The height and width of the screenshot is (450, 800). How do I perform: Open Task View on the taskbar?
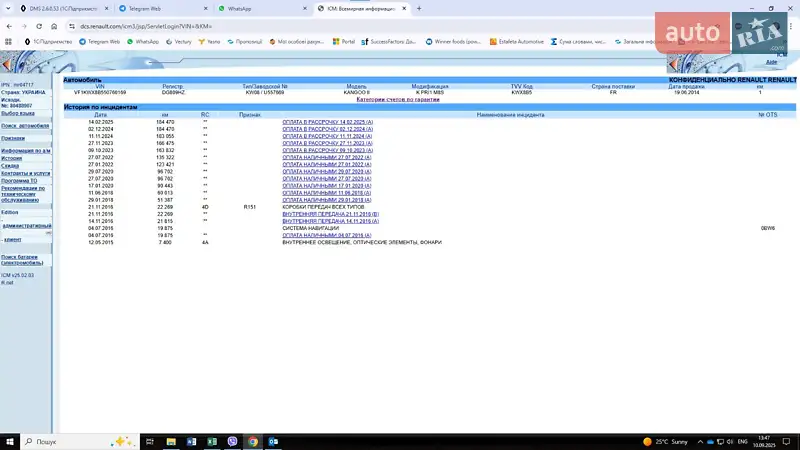point(151,441)
